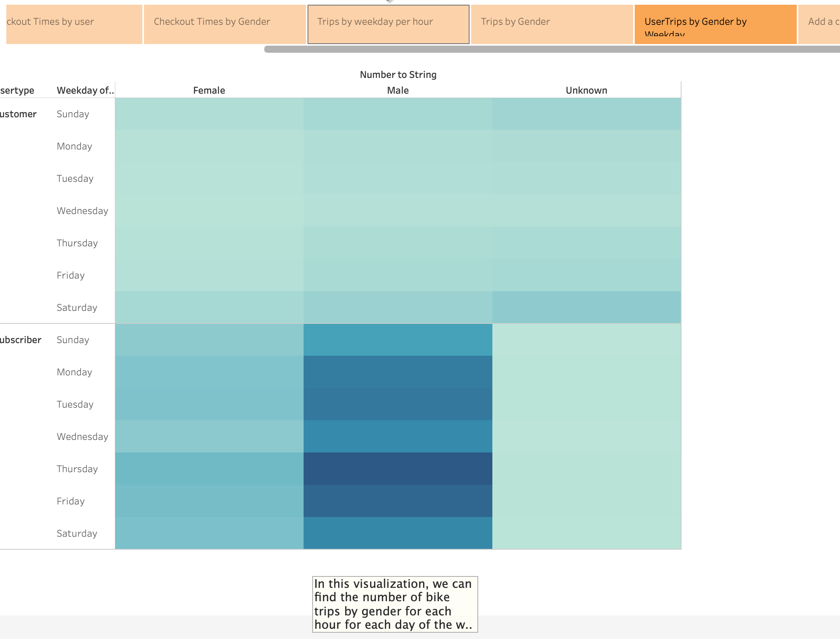Select Customer Sunday Male heatmap cell

pos(398,114)
